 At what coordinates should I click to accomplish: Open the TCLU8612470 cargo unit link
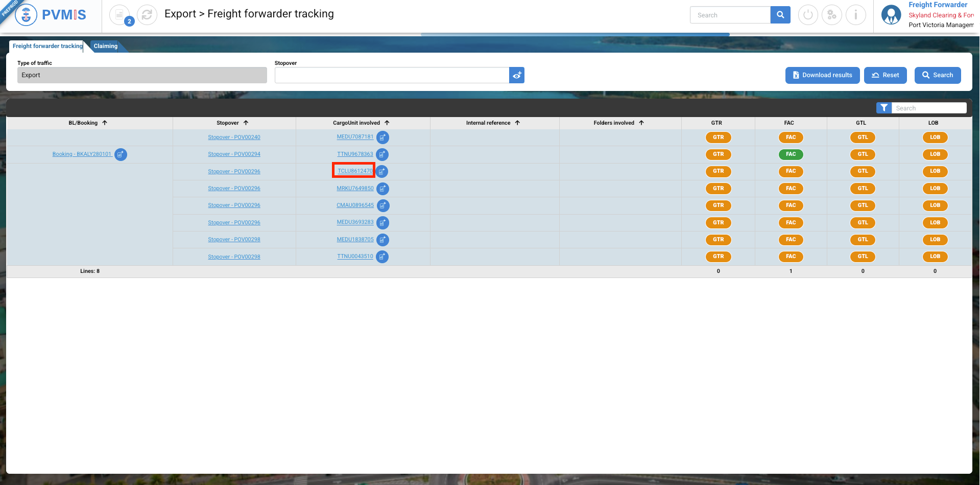(x=355, y=171)
